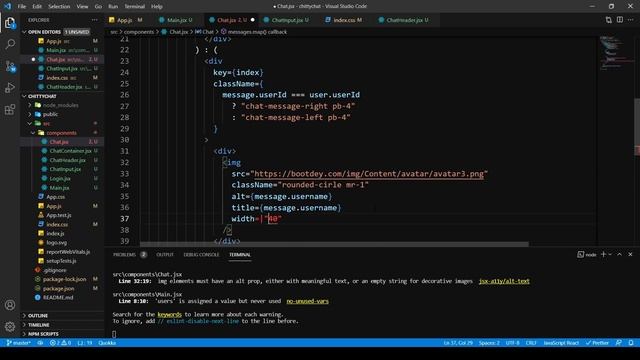The image size is (640, 360).
Task: Open the Extensions view
Action: 10,109
